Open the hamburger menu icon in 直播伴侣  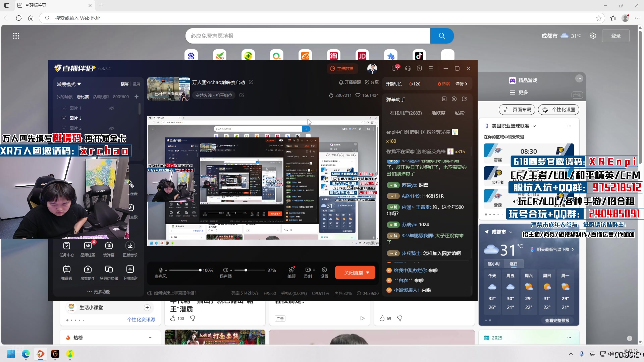coord(431,68)
